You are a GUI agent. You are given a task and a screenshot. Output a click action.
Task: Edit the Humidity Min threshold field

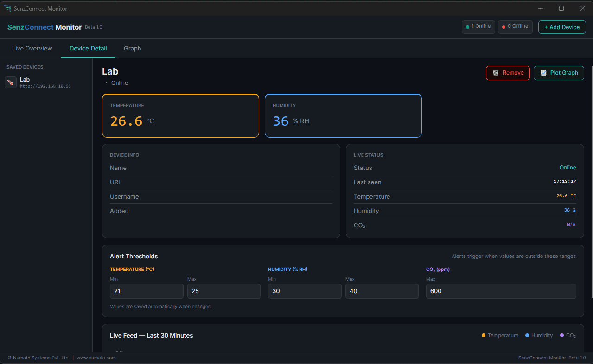(x=305, y=291)
